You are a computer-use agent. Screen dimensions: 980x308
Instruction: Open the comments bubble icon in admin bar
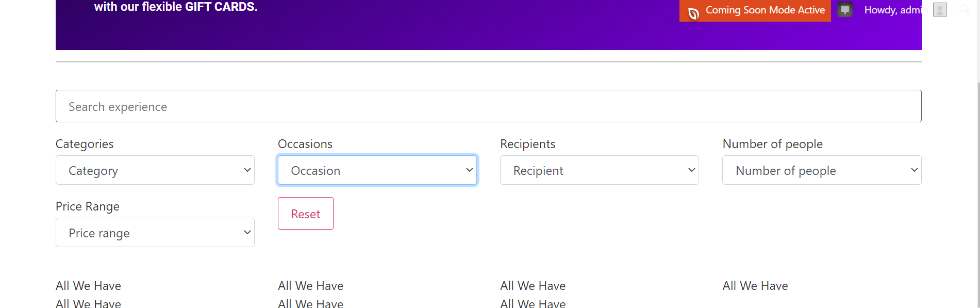click(844, 10)
